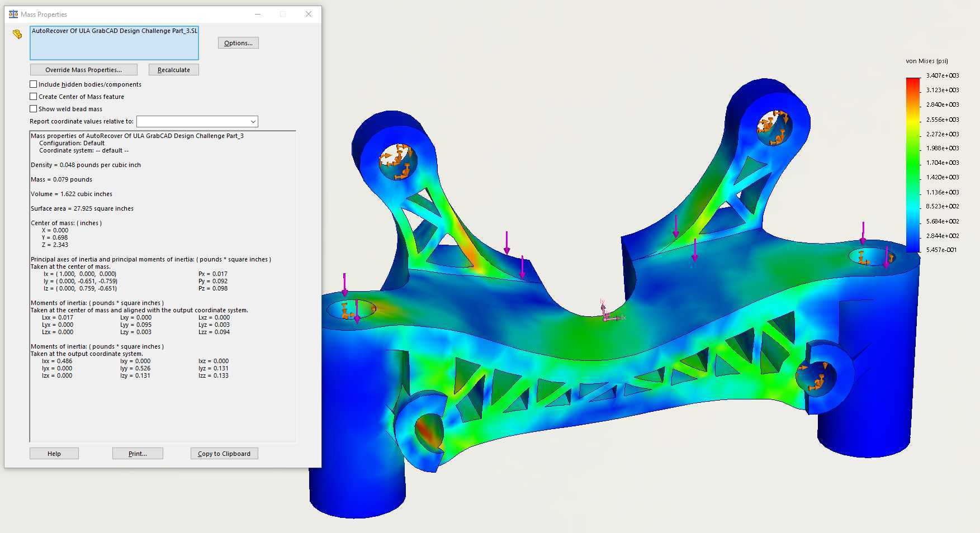The image size is (980, 533).
Task: Click the Options... button
Action: click(238, 43)
